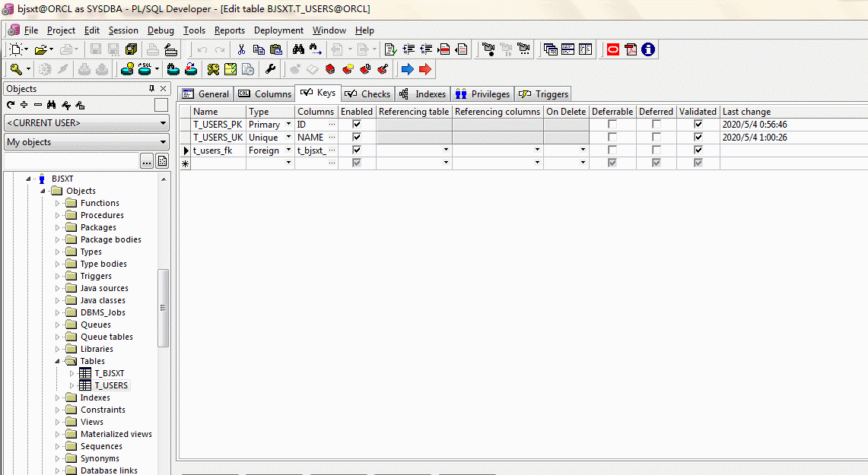Click the Name cell of the blank new row

[218, 163]
